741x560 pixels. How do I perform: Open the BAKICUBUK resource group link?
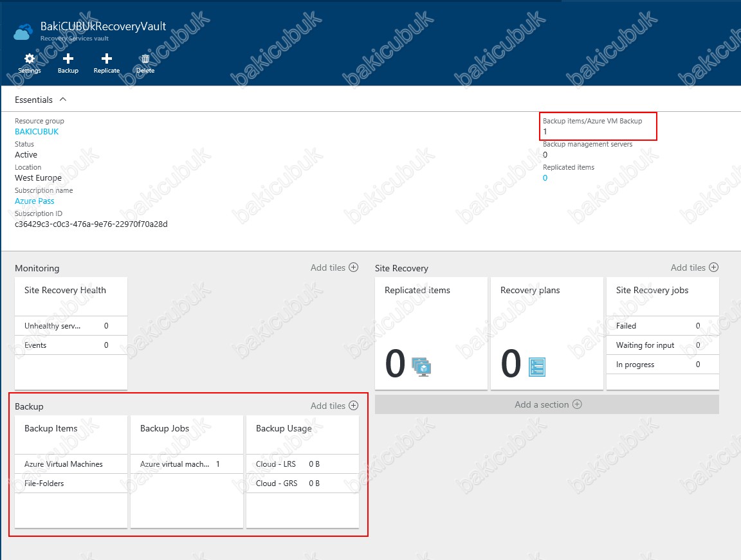(x=37, y=132)
